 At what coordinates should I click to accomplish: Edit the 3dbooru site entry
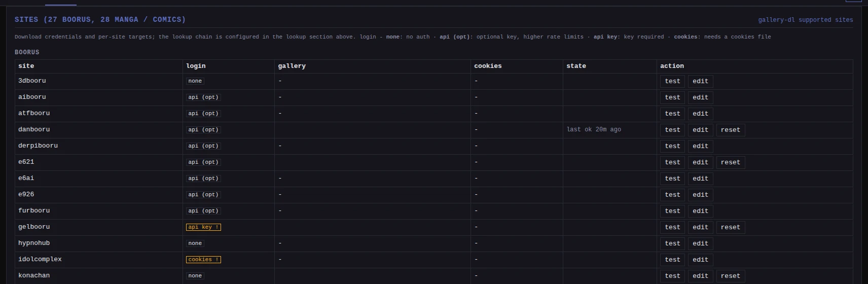pyautogui.click(x=700, y=81)
